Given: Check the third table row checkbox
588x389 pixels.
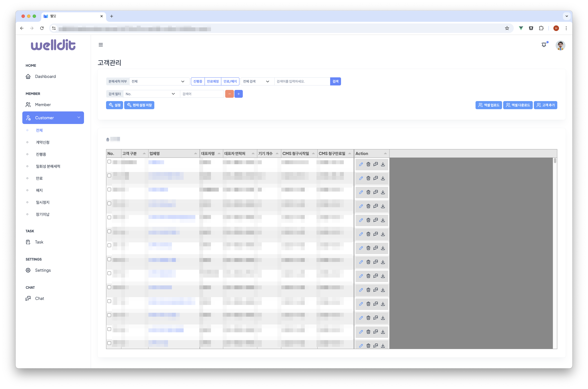Looking at the screenshot, I should click(109, 190).
